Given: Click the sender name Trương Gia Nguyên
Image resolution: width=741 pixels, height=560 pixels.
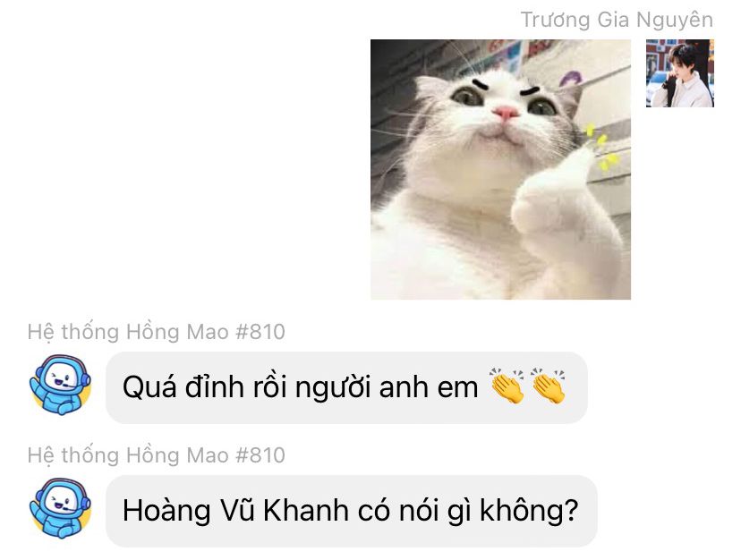Looking at the screenshot, I should pos(617,20).
